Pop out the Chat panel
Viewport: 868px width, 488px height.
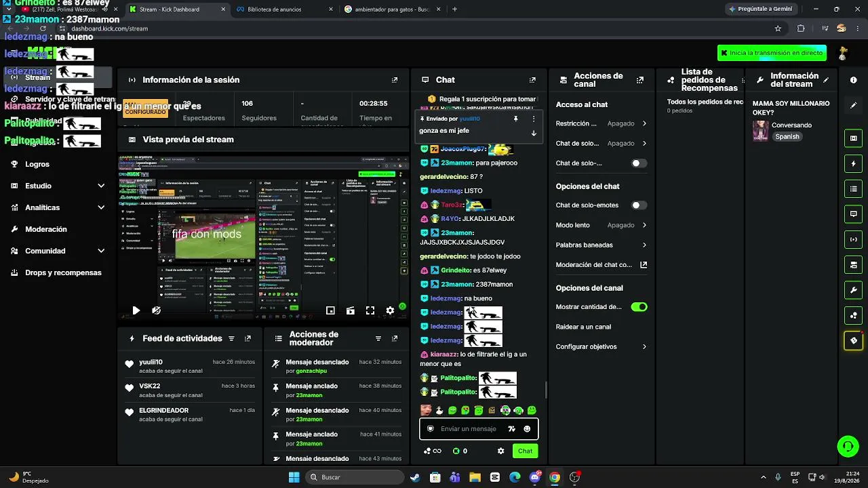tap(532, 80)
